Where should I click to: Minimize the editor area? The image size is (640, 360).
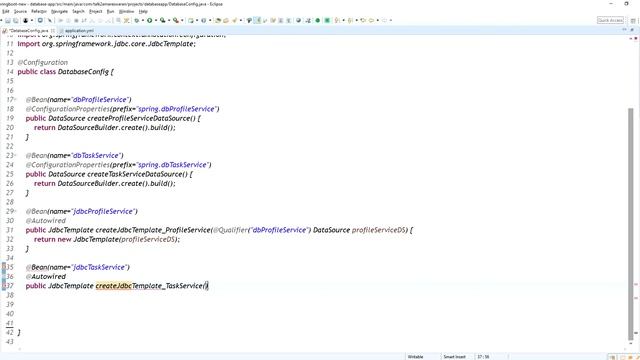coord(624,30)
